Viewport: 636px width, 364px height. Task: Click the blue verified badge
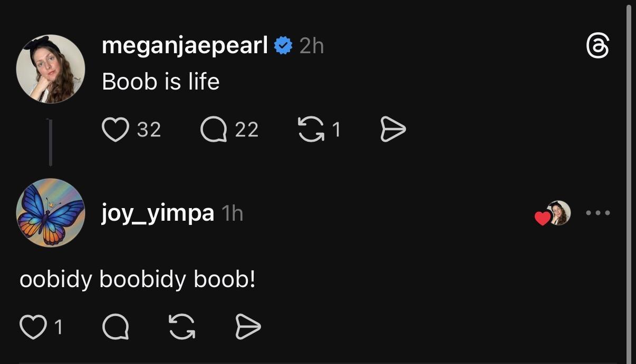pyautogui.click(x=284, y=46)
